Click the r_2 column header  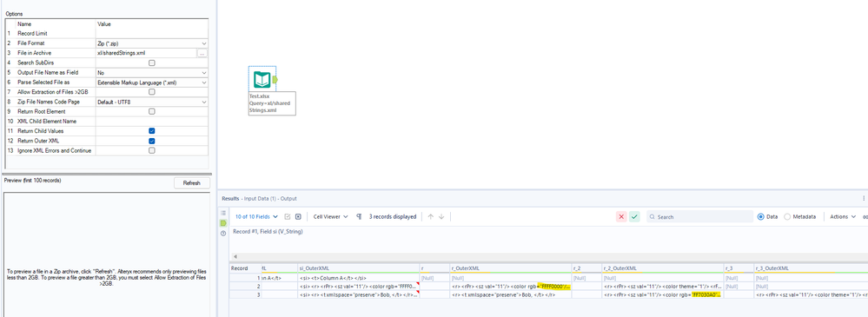point(586,267)
